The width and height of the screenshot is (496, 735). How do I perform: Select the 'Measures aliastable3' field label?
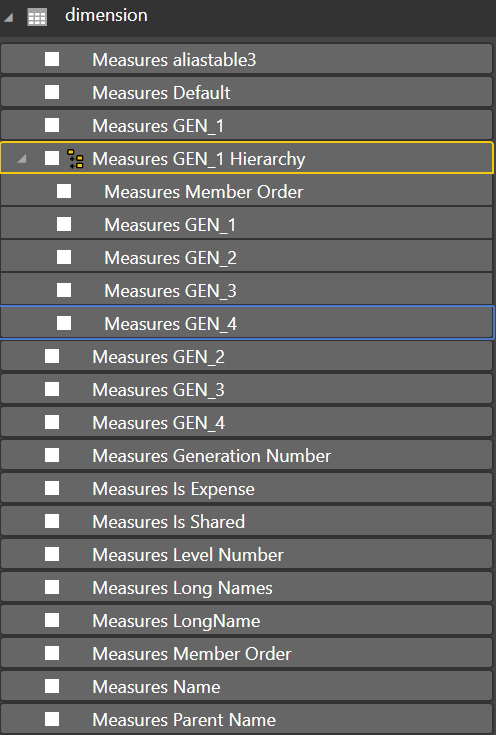pyautogui.click(x=174, y=60)
